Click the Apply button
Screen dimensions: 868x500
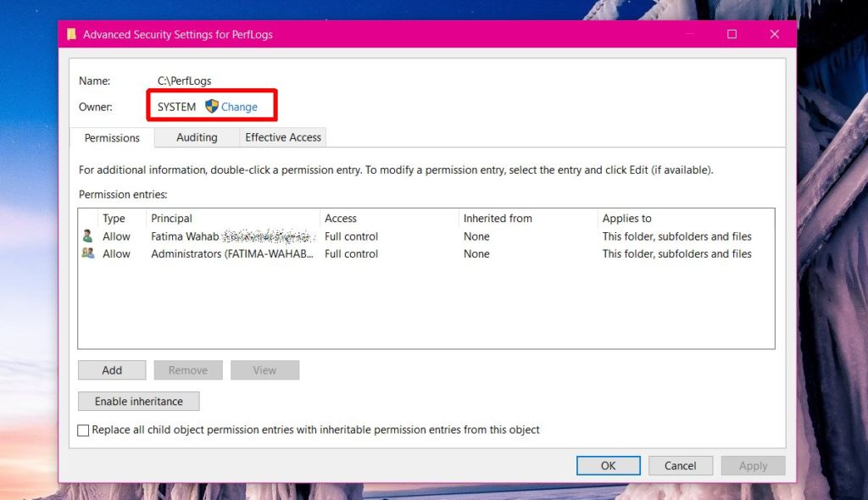(753, 465)
